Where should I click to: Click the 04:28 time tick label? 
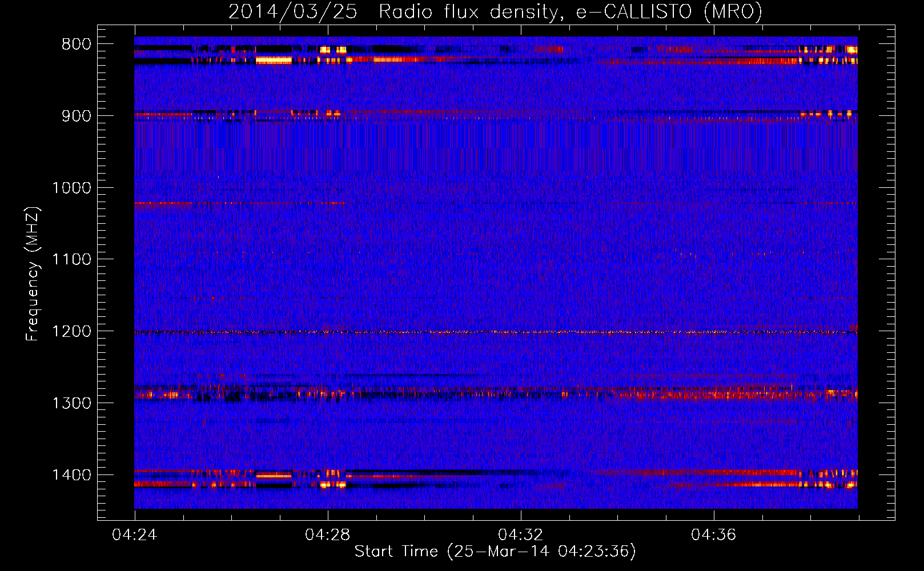[x=327, y=535]
